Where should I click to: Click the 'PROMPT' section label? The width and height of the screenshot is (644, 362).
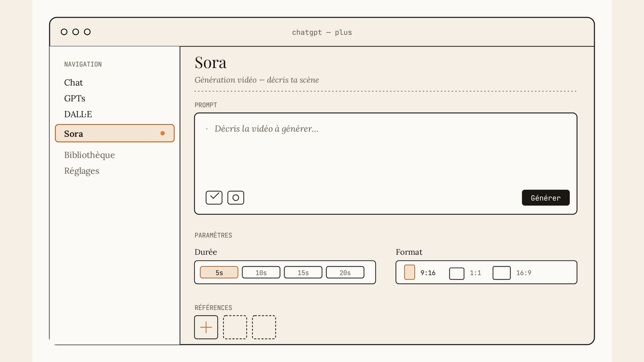206,105
